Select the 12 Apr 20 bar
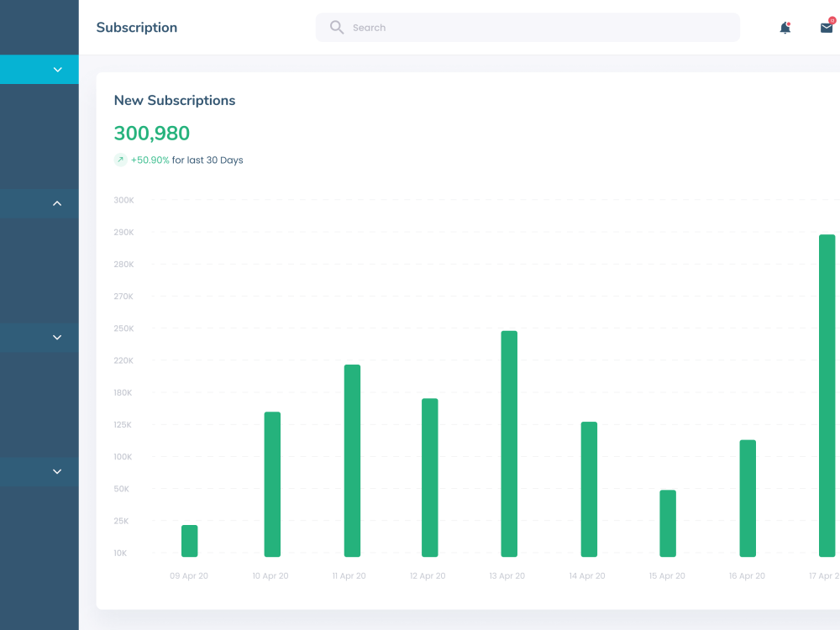Image resolution: width=840 pixels, height=630 pixels. [429, 477]
